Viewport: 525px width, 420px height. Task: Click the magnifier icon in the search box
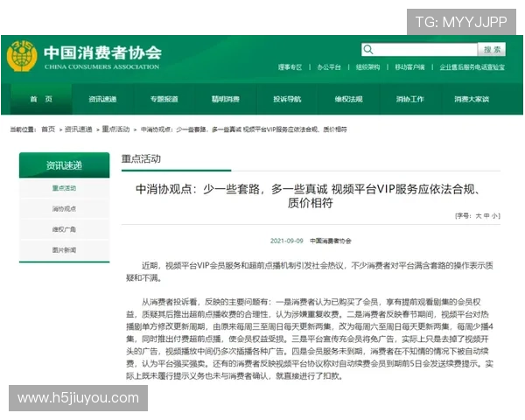click(x=368, y=50)
